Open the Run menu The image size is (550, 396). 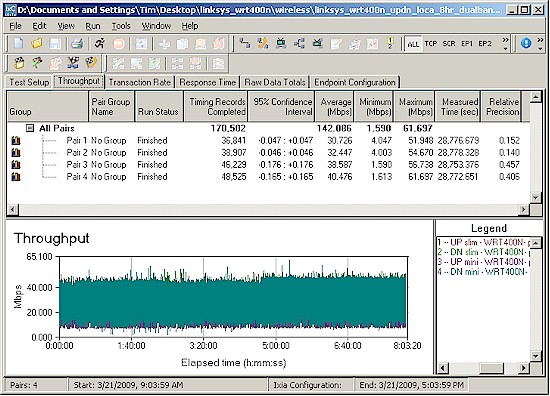[x=93, y=26]
